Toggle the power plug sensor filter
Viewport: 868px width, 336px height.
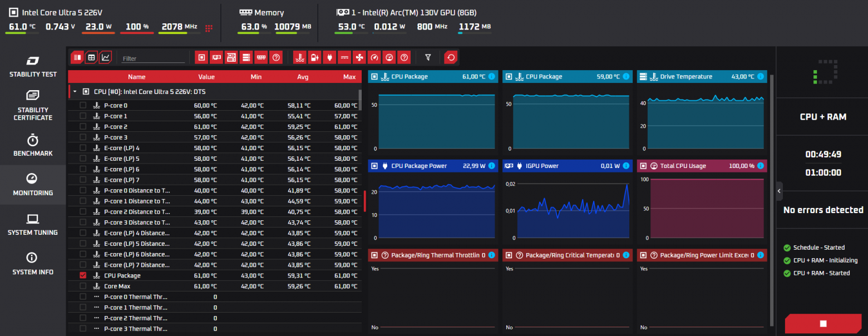[330, 57]
